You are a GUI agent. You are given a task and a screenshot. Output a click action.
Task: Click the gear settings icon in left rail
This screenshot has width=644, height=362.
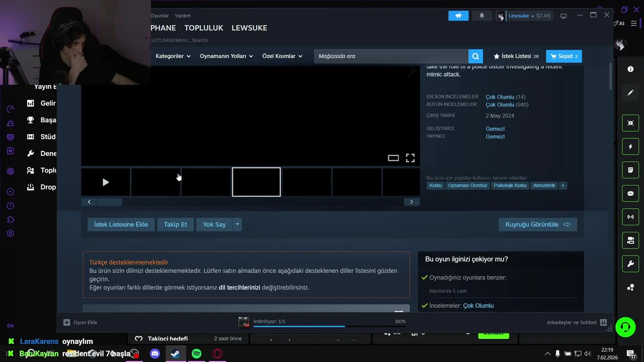(10, 233)
